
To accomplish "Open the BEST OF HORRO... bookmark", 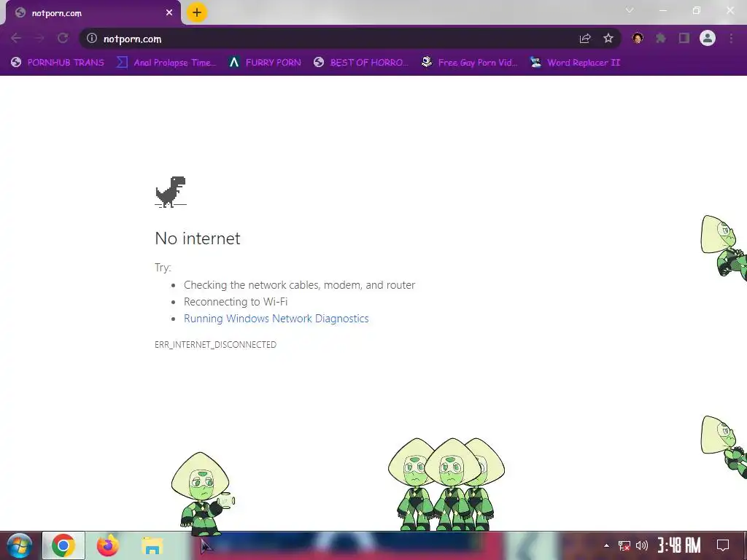I will pyautogui.click(x=361, y=63).
